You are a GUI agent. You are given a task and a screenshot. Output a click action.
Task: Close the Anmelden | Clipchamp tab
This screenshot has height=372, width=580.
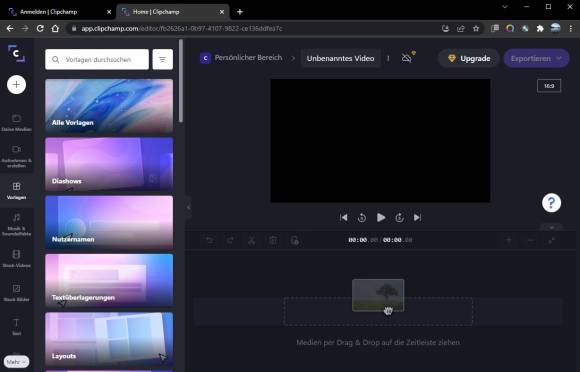click(109, 12)
